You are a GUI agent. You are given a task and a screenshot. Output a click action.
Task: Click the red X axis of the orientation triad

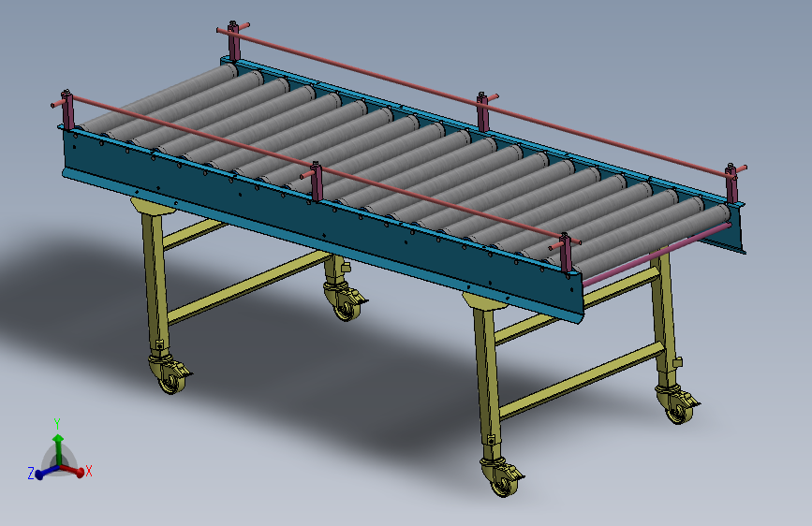pos(72,470)
